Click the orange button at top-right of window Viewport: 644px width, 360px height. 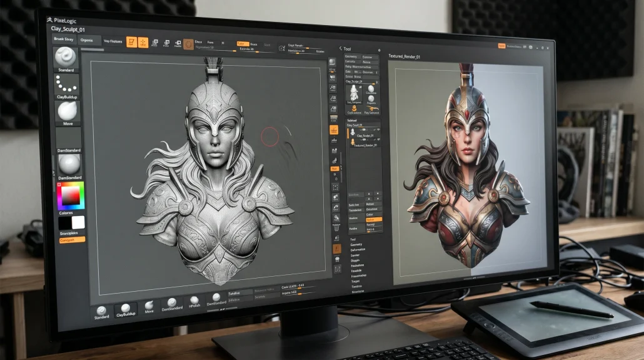(501, 46)
